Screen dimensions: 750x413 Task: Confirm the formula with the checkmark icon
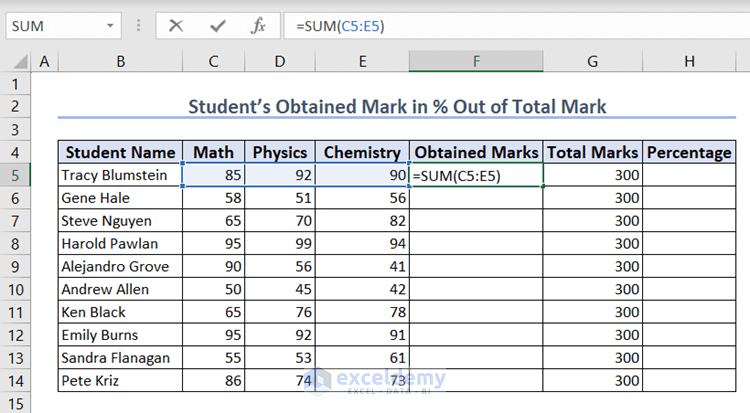pyautogui.click(x=217, y=26)
